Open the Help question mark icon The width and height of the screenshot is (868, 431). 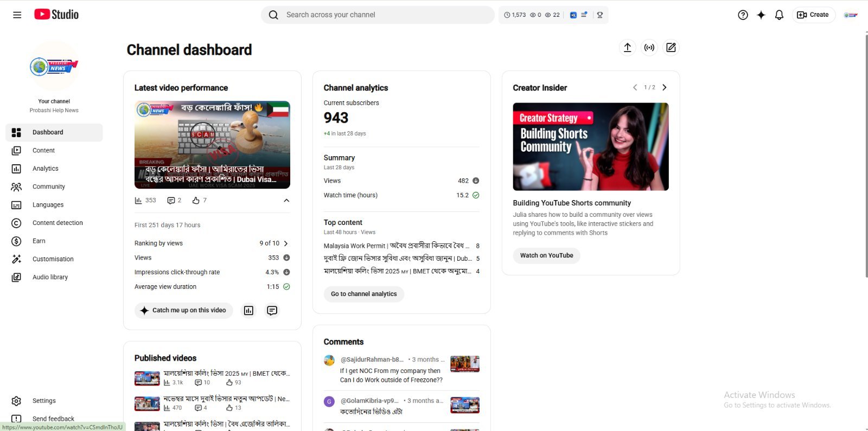(x=743, y=15)
